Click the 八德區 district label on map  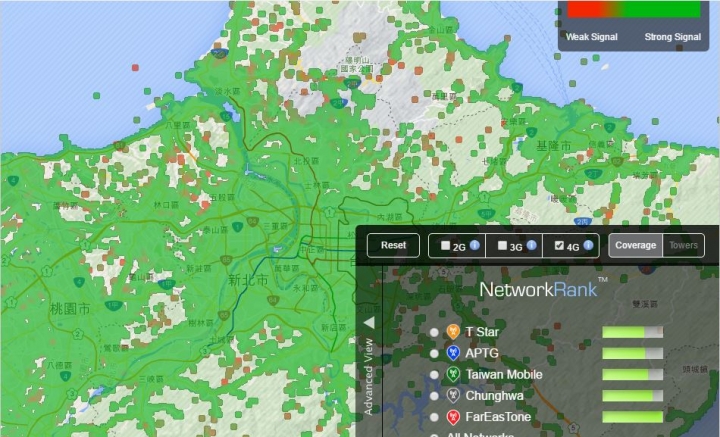[60, 365]
